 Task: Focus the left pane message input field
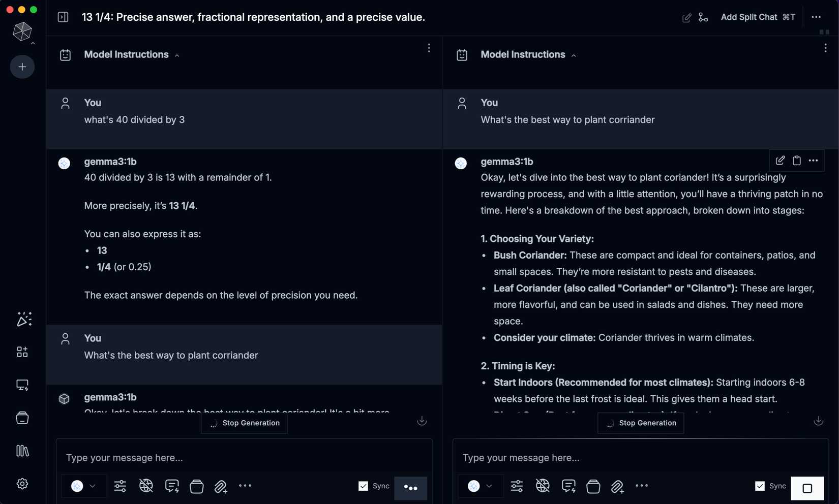coord(244,458)
